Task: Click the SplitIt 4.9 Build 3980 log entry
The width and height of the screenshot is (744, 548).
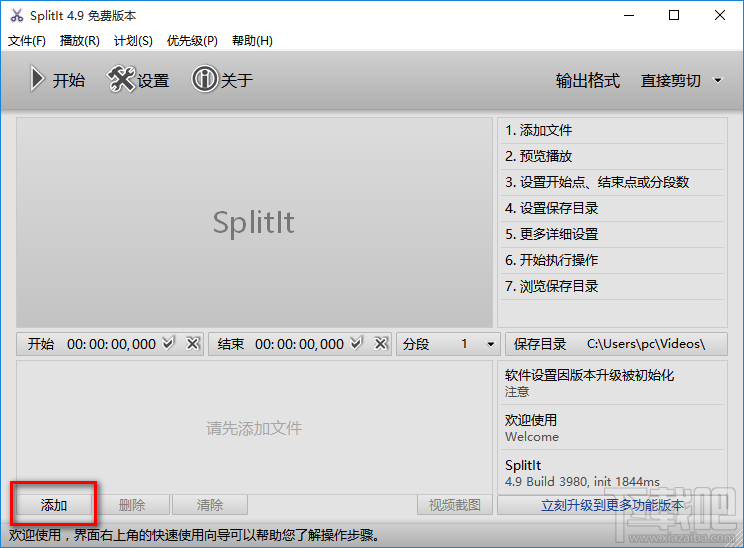Action: coord(612,473)
